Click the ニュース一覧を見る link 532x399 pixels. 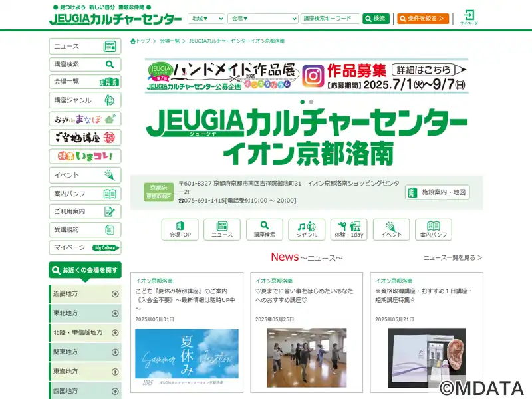tap(453, 258)
